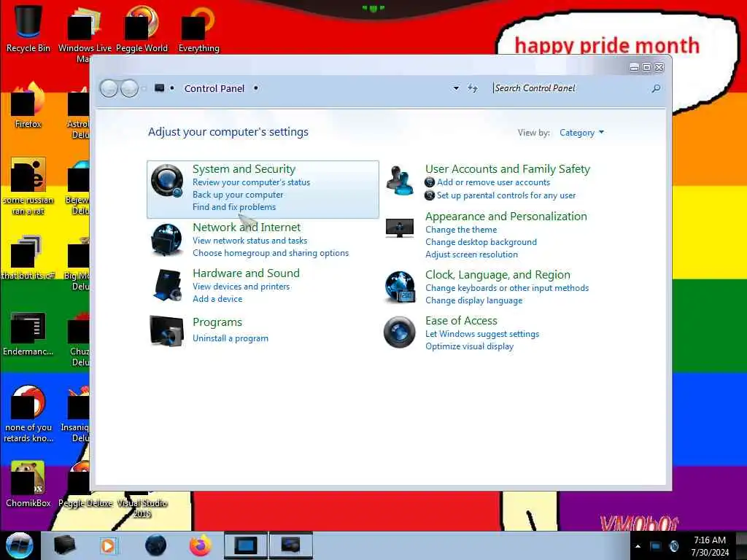Click Change the theme link
The height and width of the screenshot is (560, 747).
tap(461, 230)
